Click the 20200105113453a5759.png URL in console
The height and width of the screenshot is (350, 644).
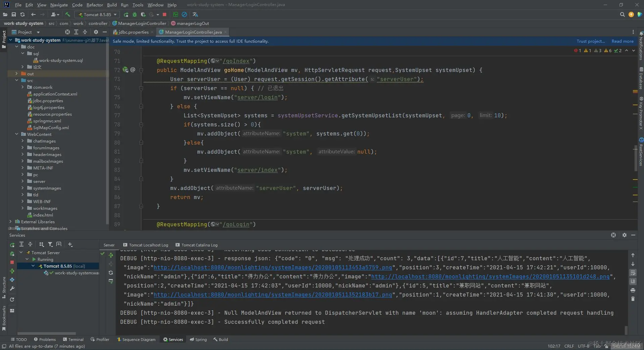(x=273, y=267)
